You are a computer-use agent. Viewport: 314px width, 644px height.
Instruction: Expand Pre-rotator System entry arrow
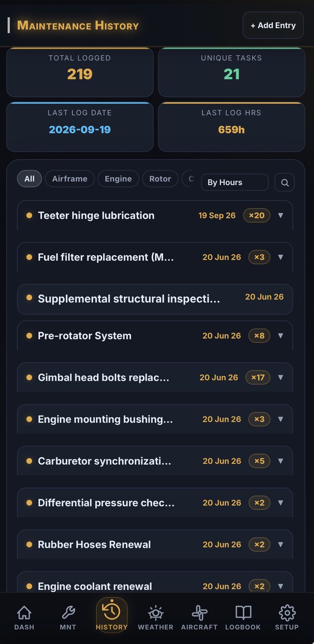coord(281,336)
